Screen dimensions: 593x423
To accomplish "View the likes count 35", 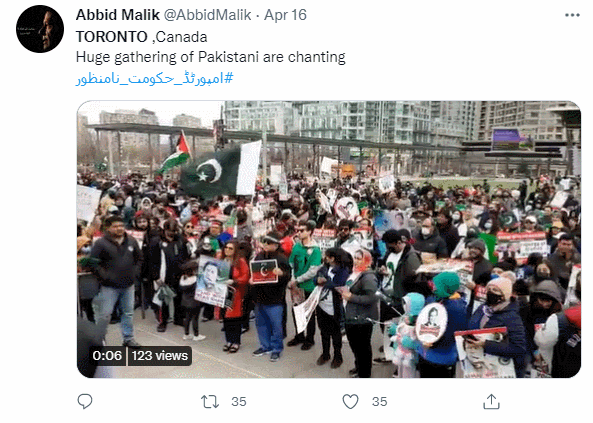I will pyautogui.click(x=379, y=402).
